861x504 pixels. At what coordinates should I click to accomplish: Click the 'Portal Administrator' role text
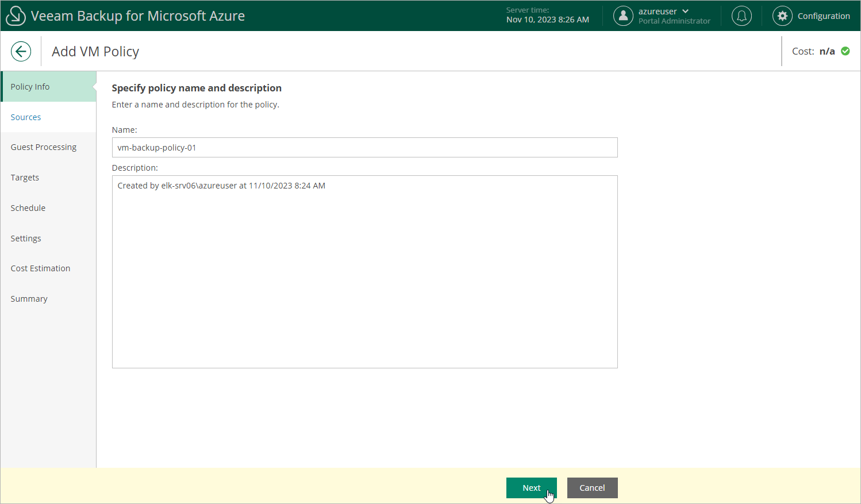tap(674, 21)
